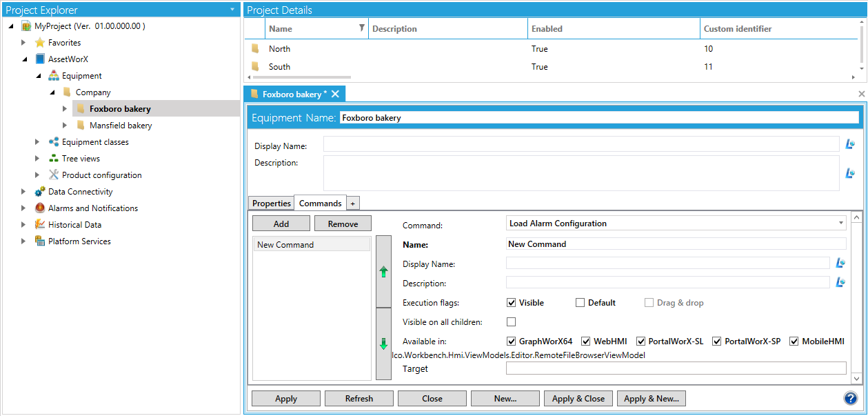Click the plus tab to add a tab
Image resolution: width=868 pixels, height=416 pixels.
coord(352,204)
